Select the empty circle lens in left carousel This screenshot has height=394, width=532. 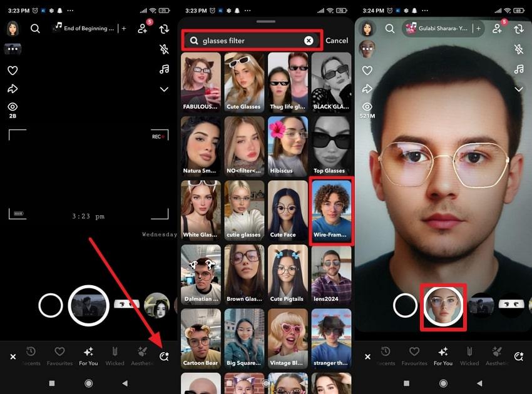[51, 305]
